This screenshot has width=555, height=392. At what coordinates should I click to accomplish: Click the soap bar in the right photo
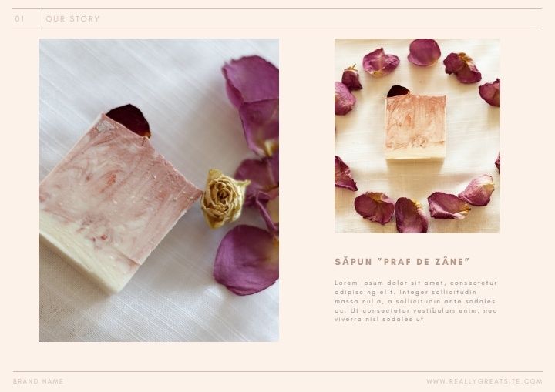(415, 127)
